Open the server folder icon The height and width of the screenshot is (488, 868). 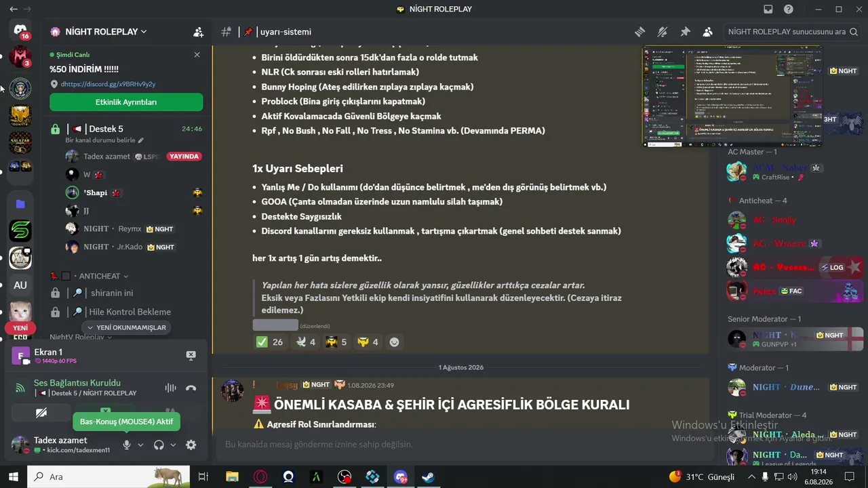click(20, 204)
